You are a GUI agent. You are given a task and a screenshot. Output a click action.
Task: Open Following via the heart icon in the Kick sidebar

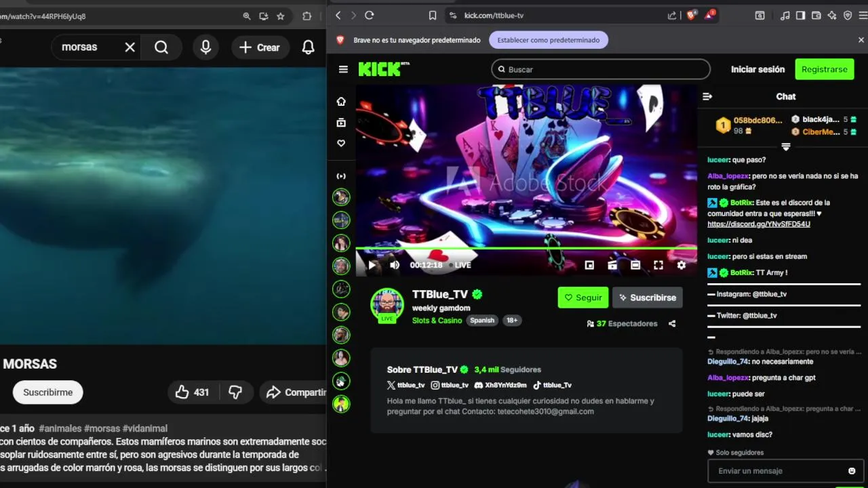coord(341,144)
